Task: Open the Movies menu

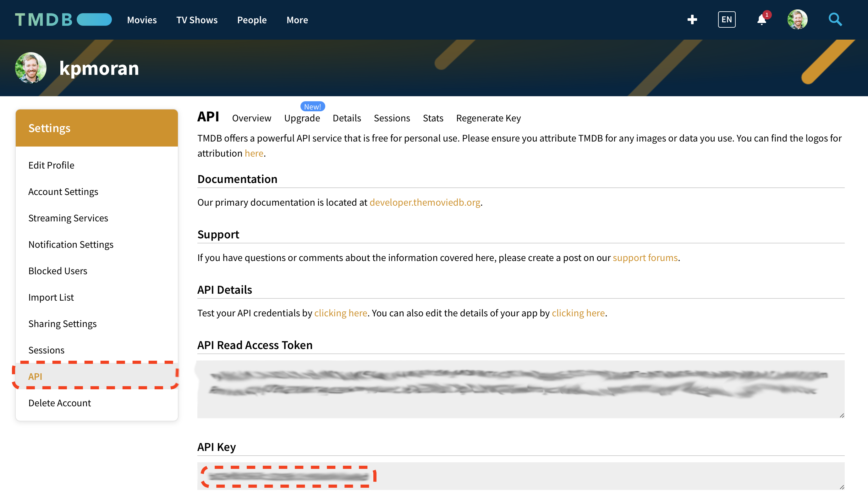Action: pos(141,19)
